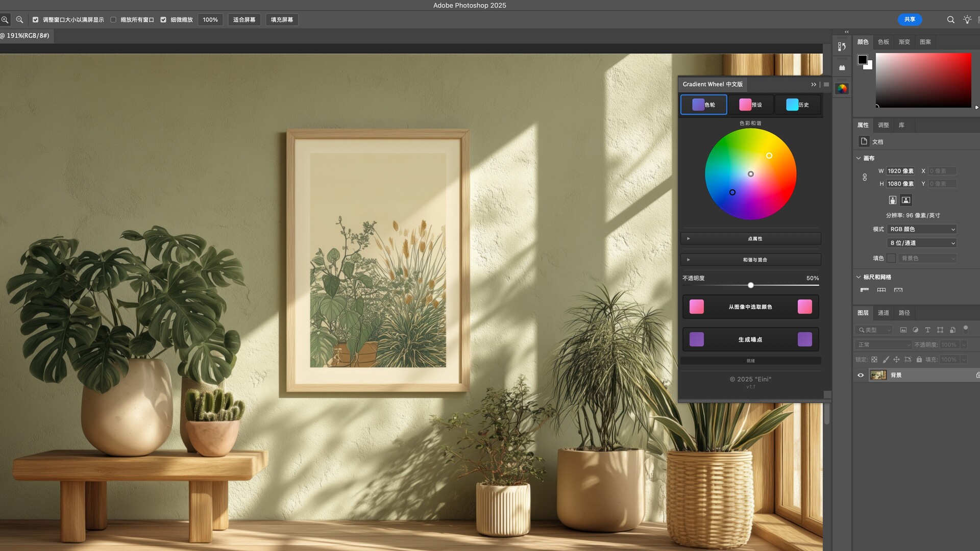Click the 不透明度 slider handle

[750, 285]
